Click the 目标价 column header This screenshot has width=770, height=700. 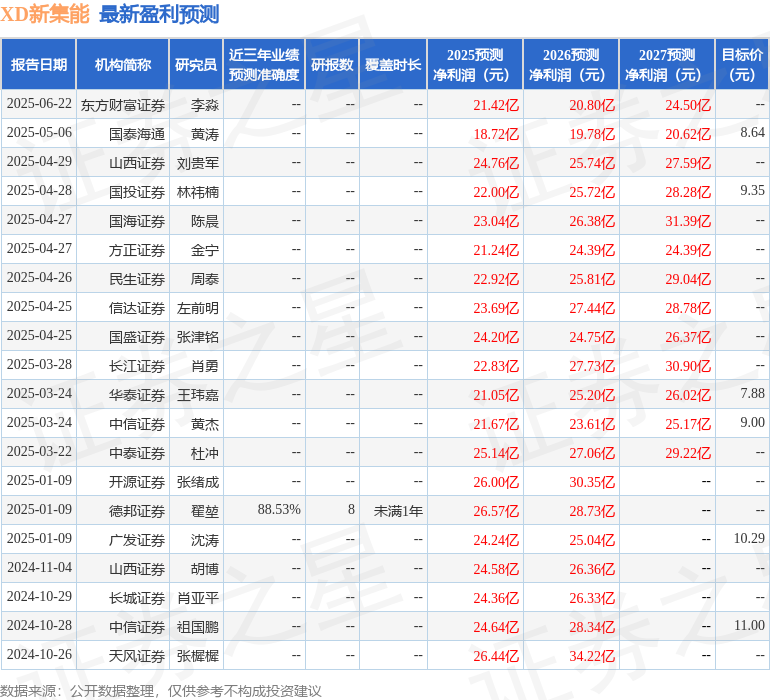pos(742,64)
